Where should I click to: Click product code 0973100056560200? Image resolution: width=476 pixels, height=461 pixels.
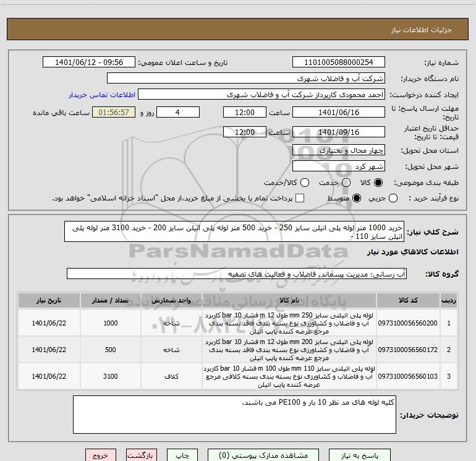click(x=408, y=323)
